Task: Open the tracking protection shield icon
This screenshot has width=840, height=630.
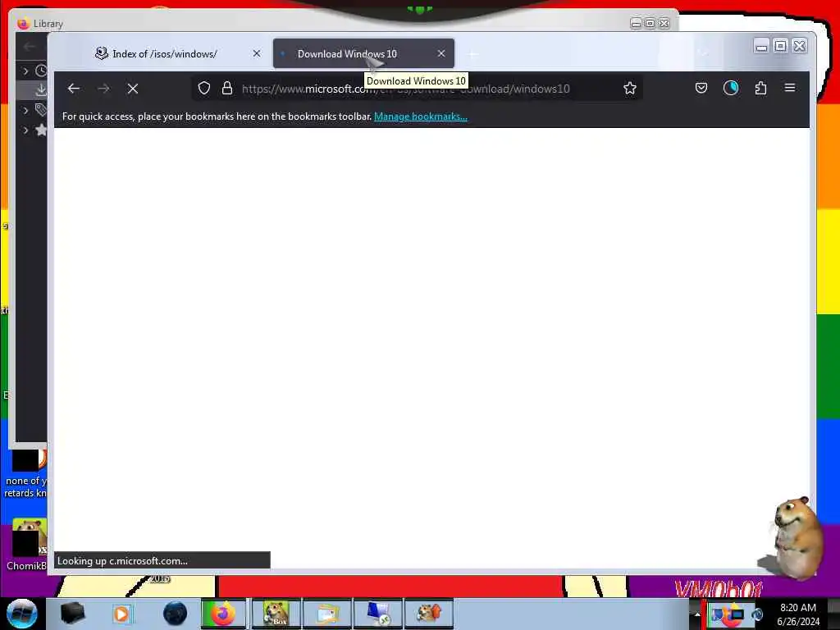Action: click(204, 88)
